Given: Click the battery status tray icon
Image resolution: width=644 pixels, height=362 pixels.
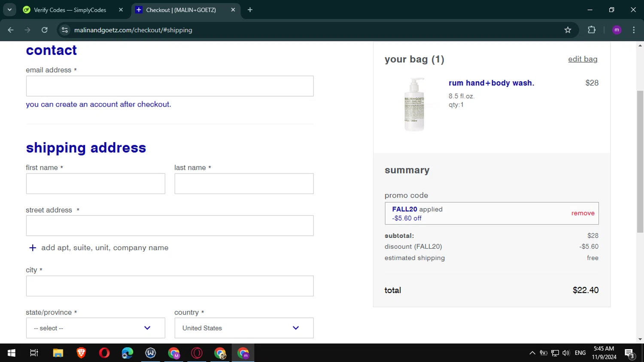Looking at the screenshot, I should (x=544, y=353).
